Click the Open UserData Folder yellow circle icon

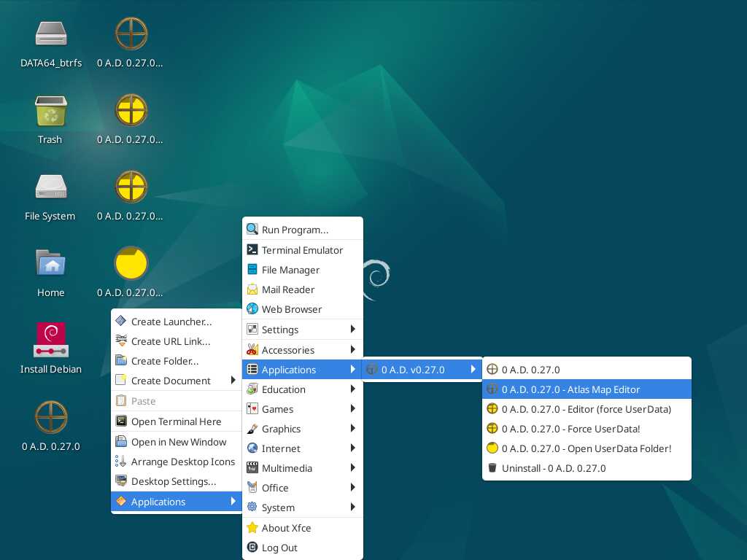492,448
